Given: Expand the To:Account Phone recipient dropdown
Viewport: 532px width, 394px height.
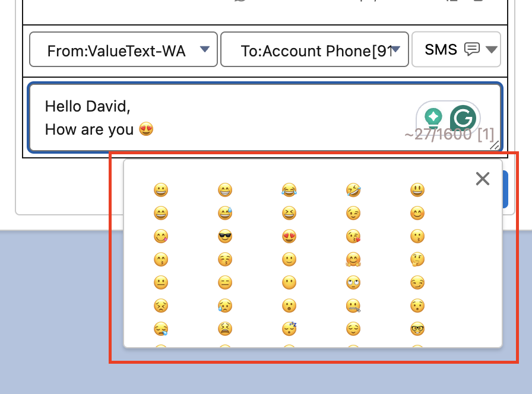Looking at the screenshot, I should tap(315, 50).
